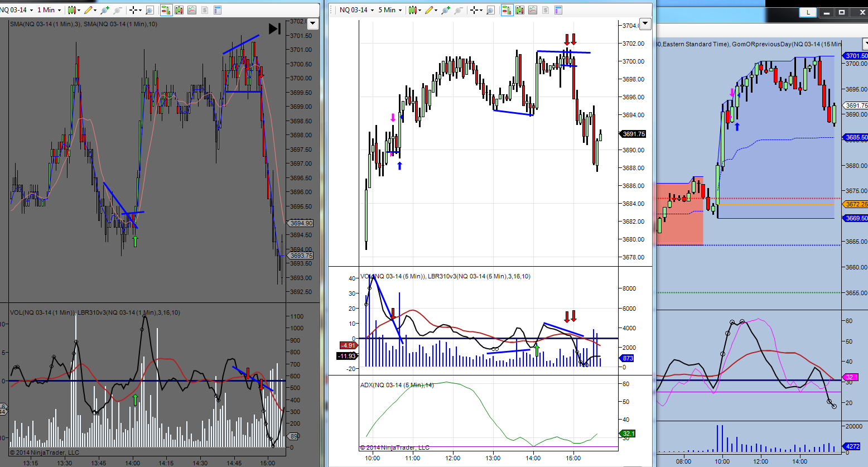Click VOL LBR310v3 label in 5 Min chart
Viewport: 868px width, 467px height.
coord(445,276)
